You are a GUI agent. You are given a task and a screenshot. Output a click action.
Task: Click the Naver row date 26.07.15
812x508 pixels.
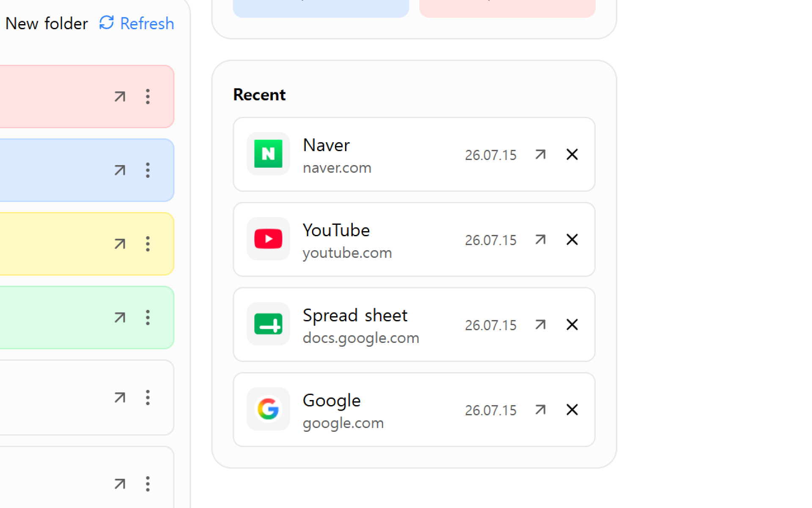click(x=491, y=155)
